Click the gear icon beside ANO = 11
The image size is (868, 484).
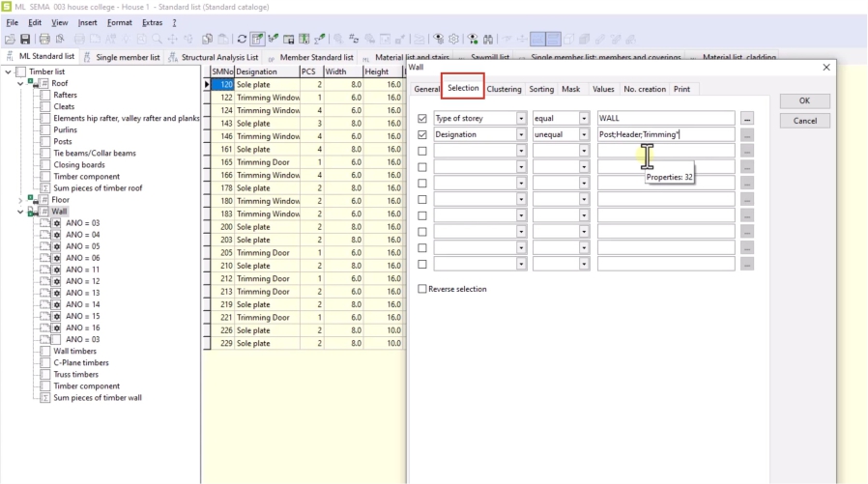pos(57,270)
